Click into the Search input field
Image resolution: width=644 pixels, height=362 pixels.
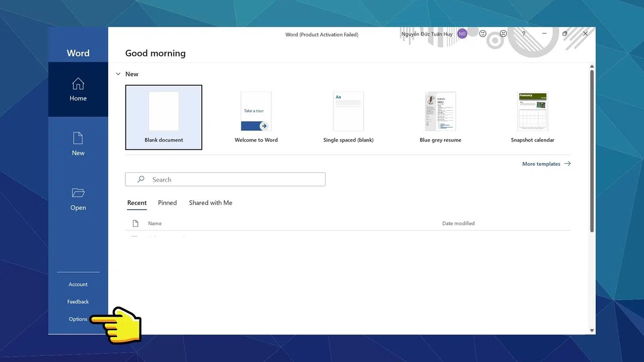click(225, 179)
